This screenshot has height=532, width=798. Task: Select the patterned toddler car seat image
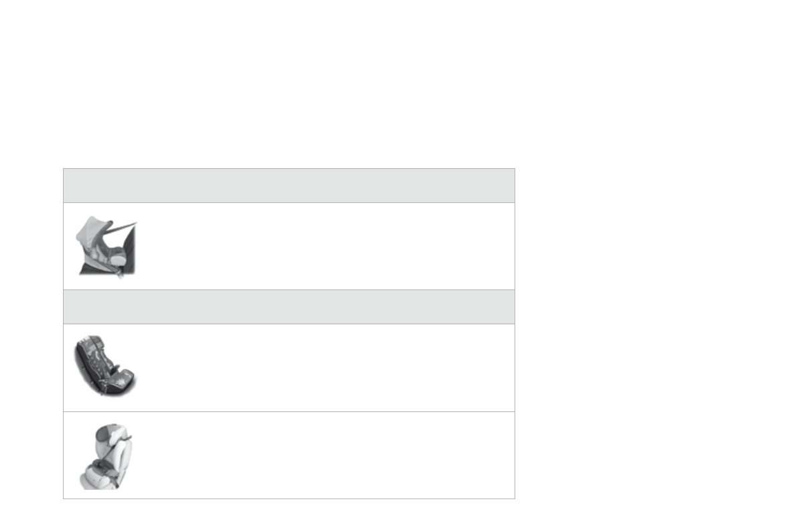[x=105, y=365]
